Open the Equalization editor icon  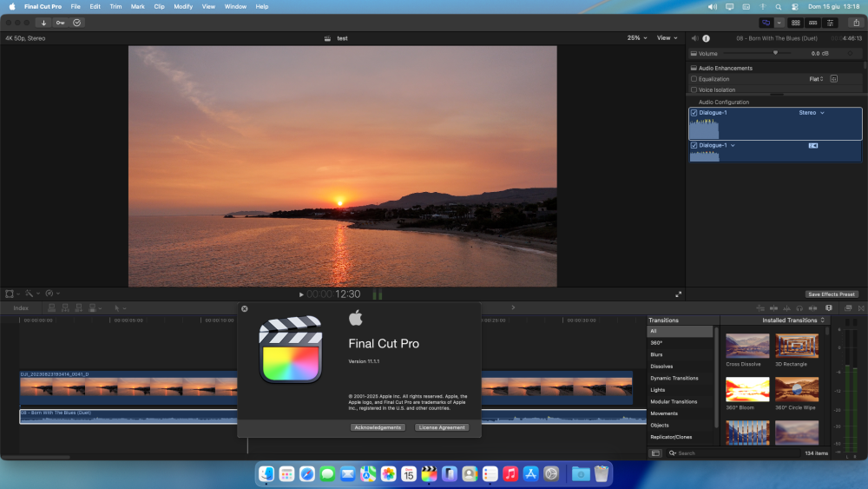coord(833,79)
